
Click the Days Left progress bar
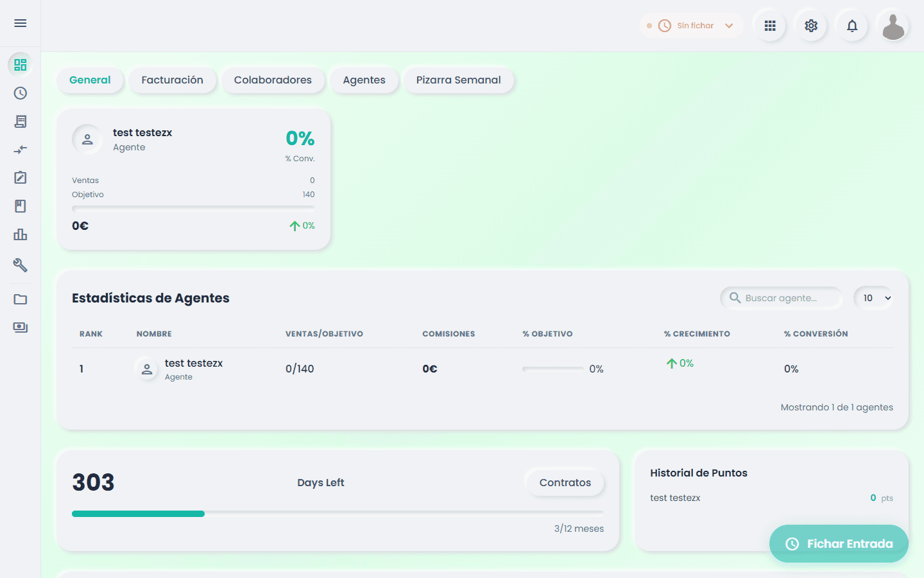(x=337, y=513)
